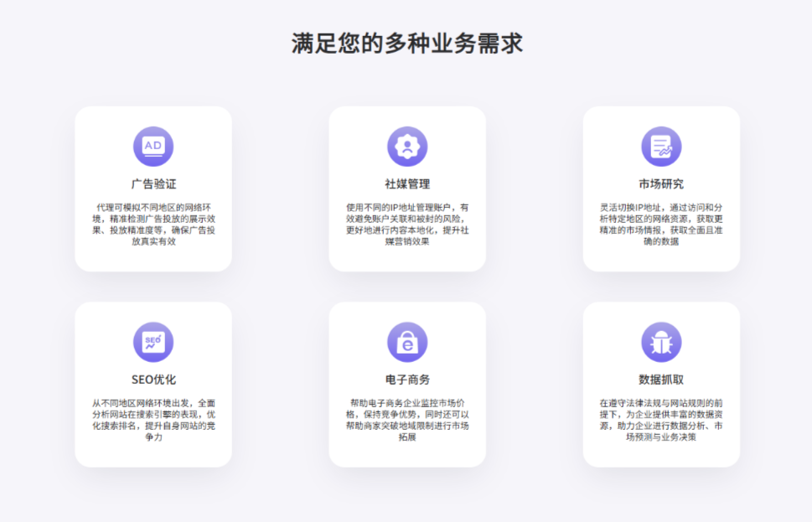Viewport: 812px width, 522px height.
Task: Click the SEO badge icon
Action: 153,342
